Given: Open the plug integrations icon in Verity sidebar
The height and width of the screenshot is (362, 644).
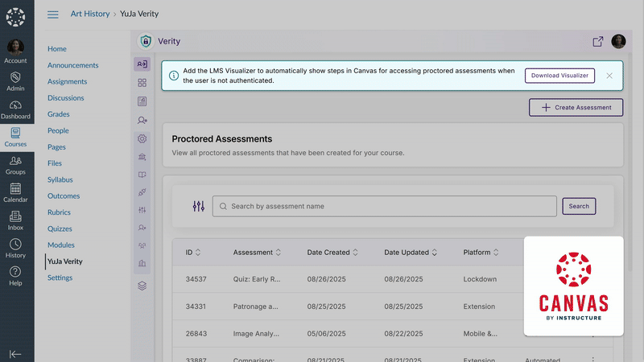Looking at the screenshot, I should point(142,192).
